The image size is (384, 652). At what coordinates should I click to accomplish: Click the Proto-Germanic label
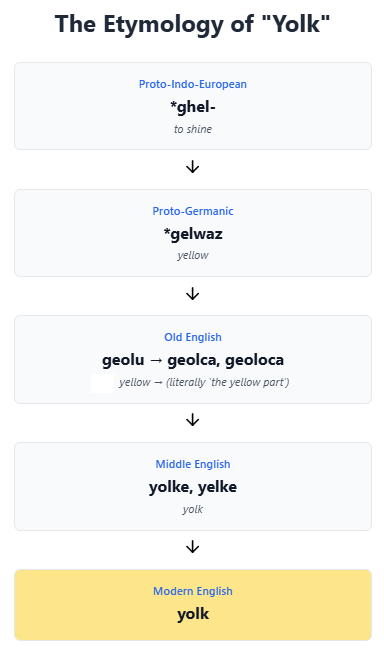193,211
